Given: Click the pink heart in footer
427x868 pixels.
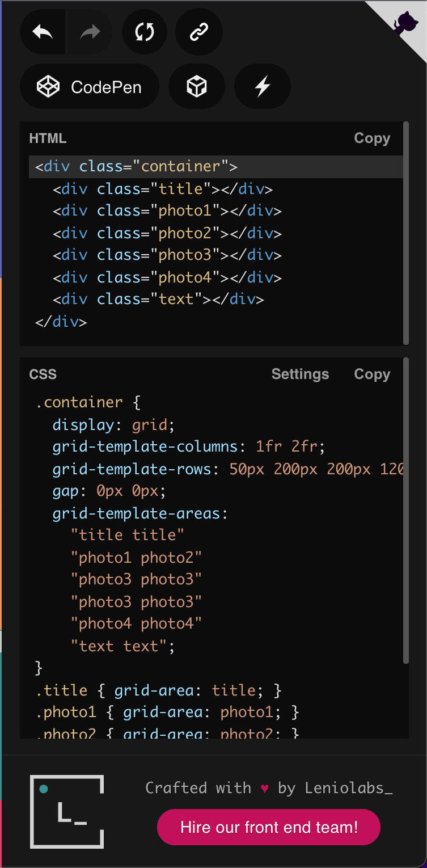Looking at the screenshot, I should [x=264, y=788].
